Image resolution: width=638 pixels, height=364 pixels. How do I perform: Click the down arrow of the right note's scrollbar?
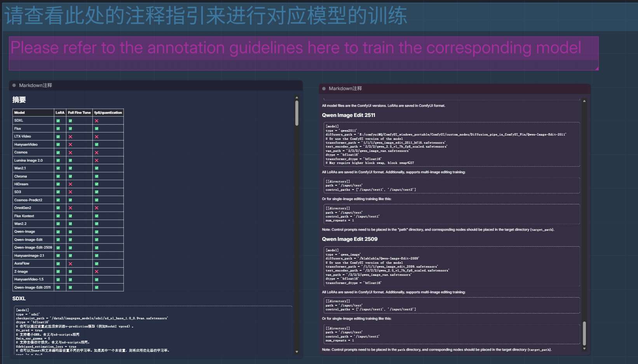tap(584, 349)
